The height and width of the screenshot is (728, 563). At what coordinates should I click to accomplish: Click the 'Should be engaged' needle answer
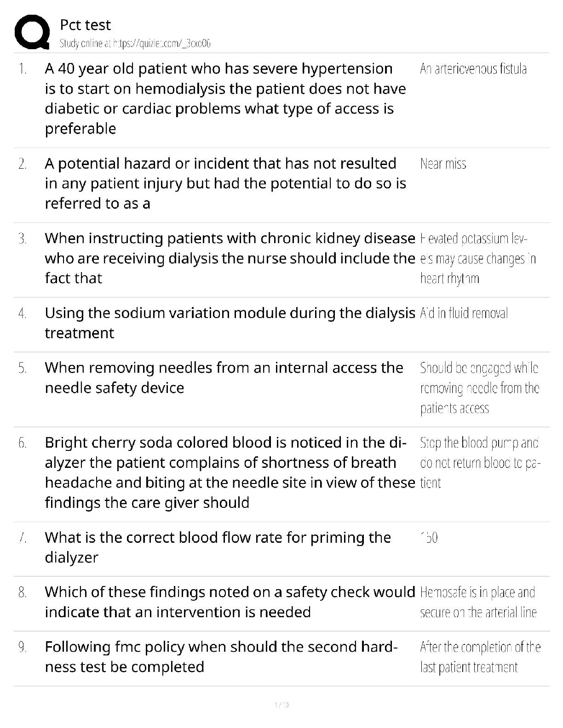[x=480, y=388]
